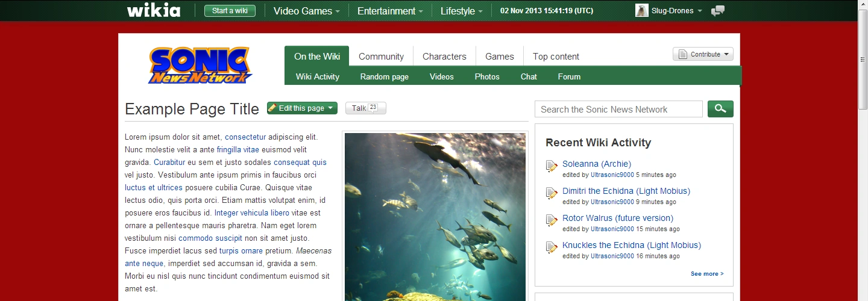Click the edit icon beside Rotor Walrus
This screenshot has height=301, width=868.
pos(552,220)
